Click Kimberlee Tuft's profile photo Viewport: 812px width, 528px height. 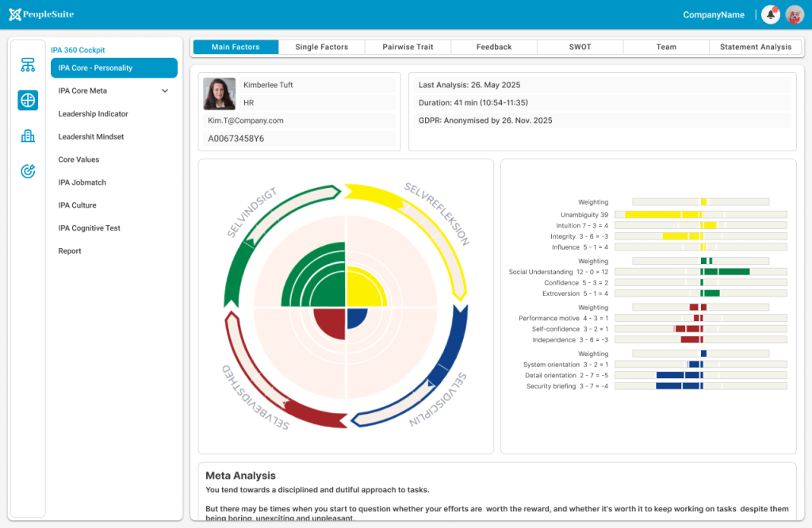[220, 94]
